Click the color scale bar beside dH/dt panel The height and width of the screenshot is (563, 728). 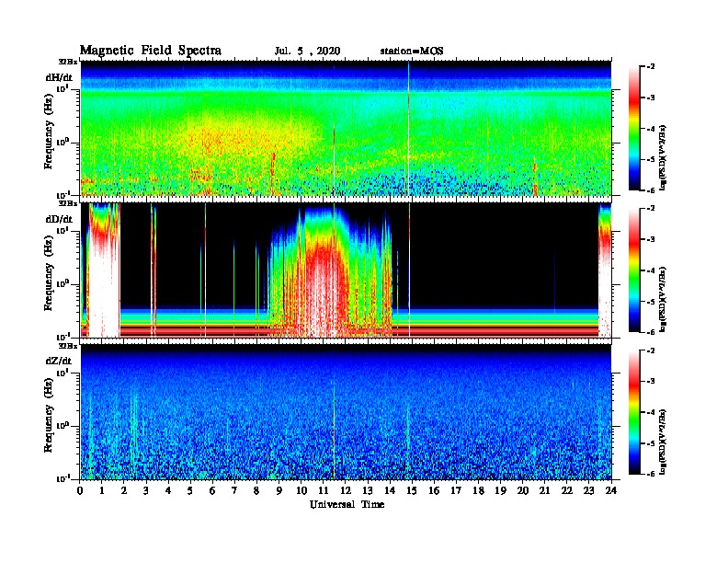click(634, 128)
